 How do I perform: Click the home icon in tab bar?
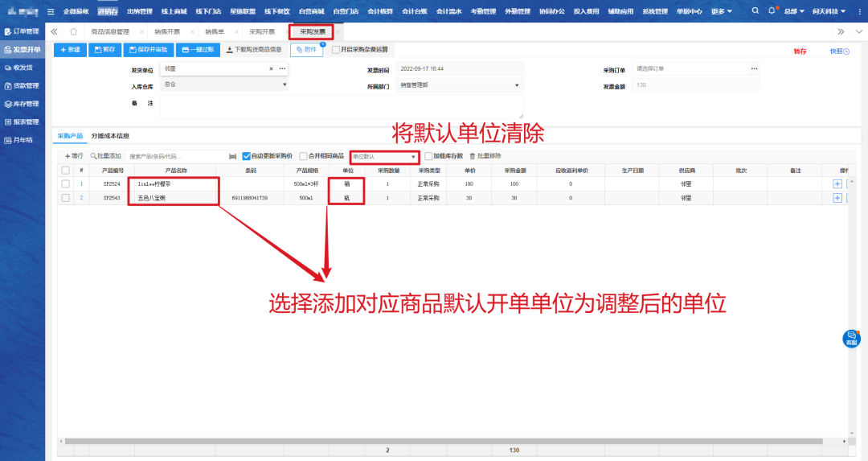point(74,31)
